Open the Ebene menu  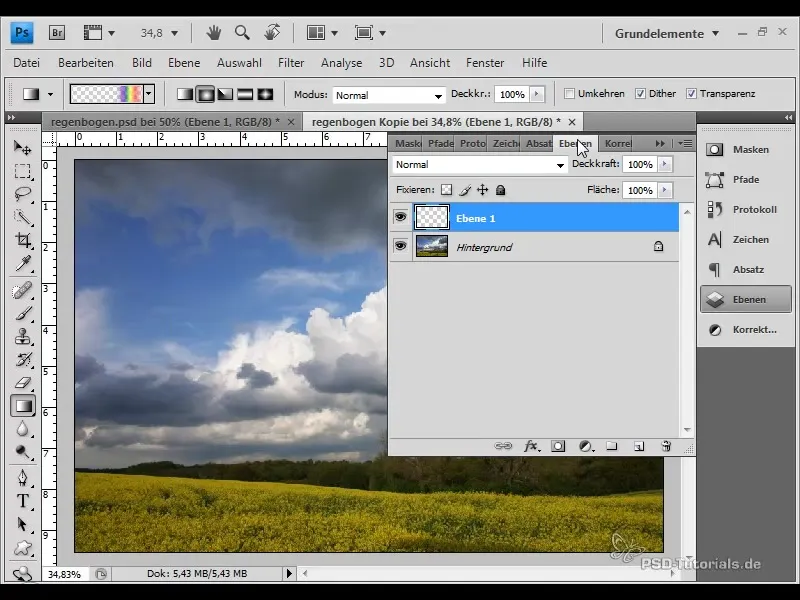(184, 63)
